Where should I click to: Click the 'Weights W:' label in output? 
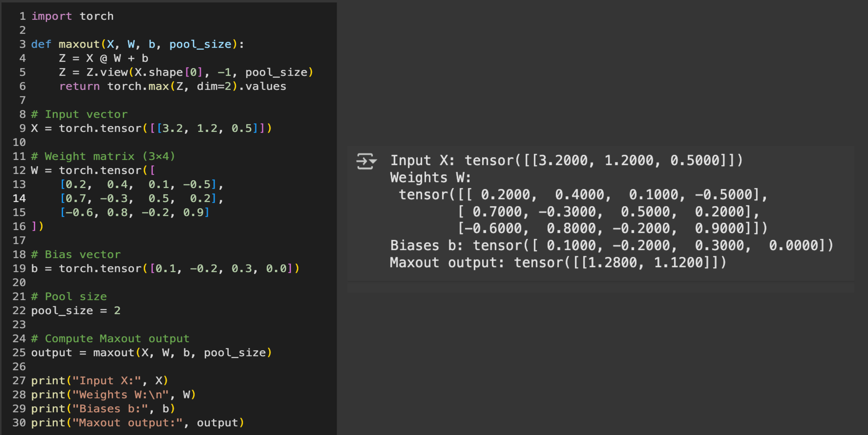(430, 177)
